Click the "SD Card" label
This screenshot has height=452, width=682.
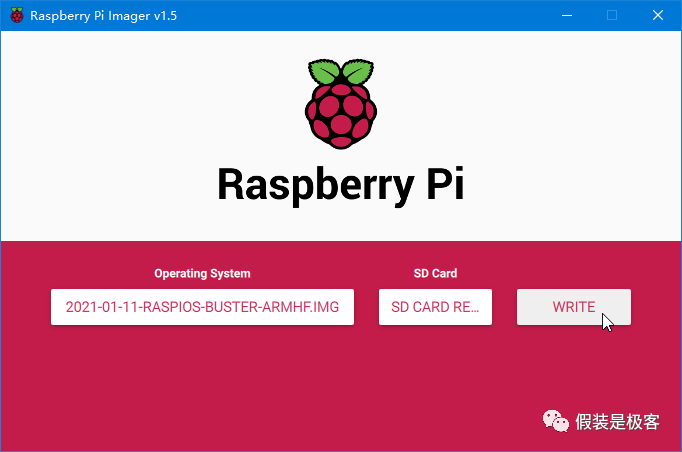[435, 273]
